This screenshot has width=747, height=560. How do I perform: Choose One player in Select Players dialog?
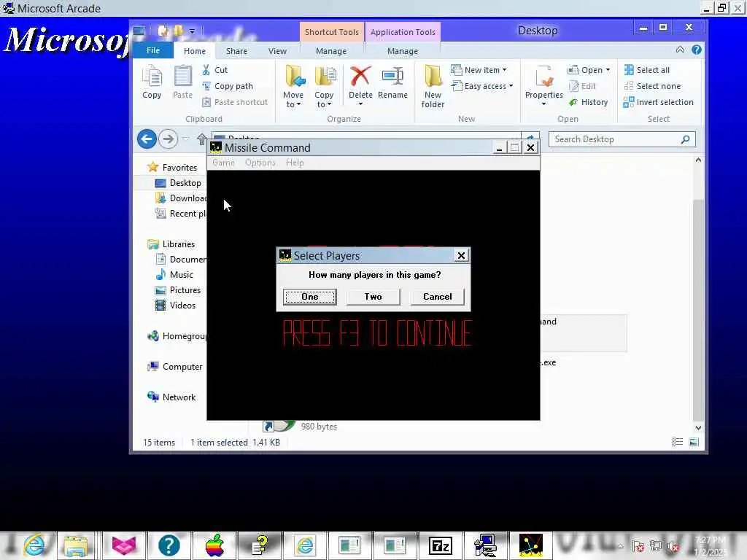(309, 297)
